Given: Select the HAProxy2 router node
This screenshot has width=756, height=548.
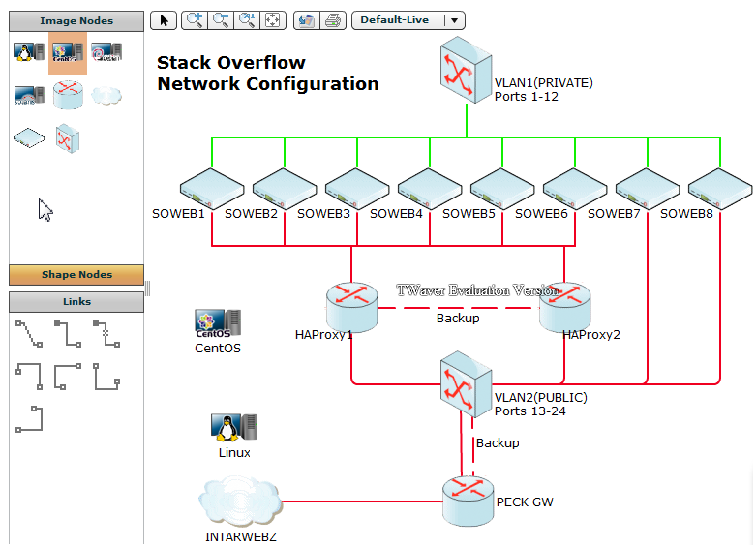Looking at the screenshot, I should click(564, 308).
